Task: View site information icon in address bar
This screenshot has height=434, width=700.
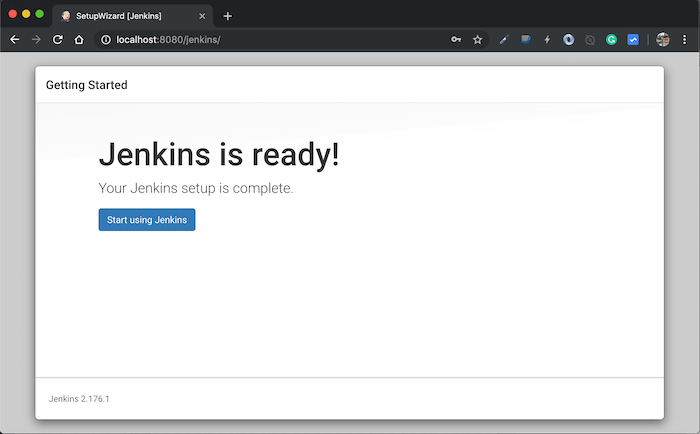Action: click(106, 40)
